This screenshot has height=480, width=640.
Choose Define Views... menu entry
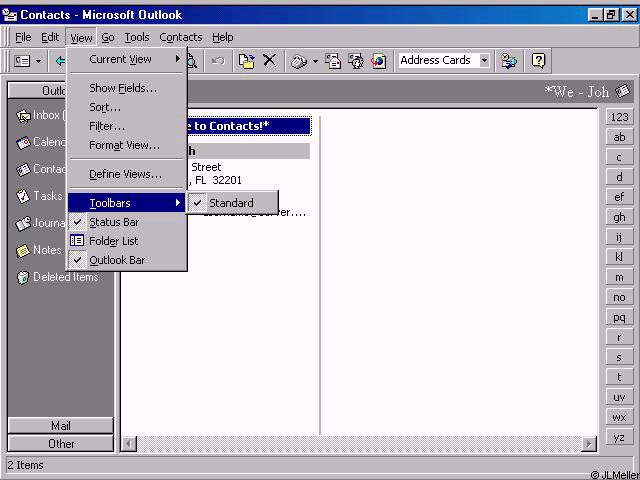point(127,174)
